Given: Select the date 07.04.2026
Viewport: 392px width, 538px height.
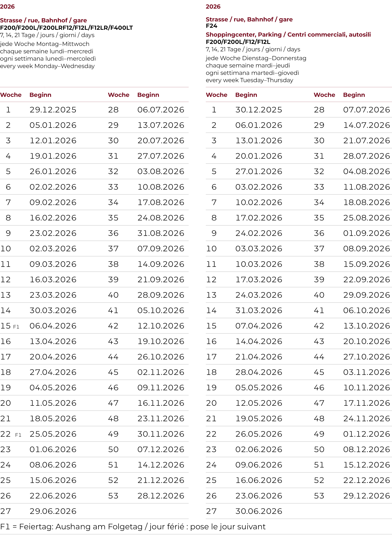Looking at the screenshot, I should [x=259, y=326].
